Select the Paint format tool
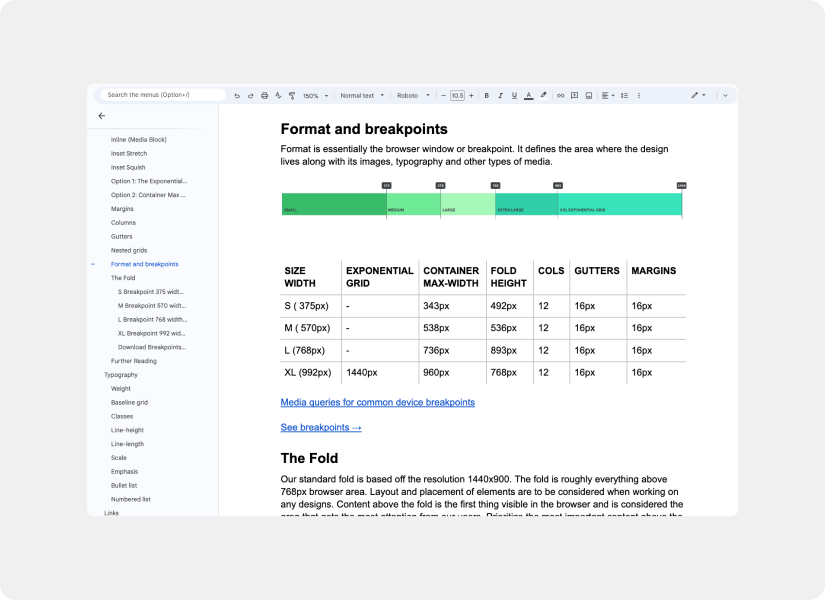The height and width of the screenshot is (600, 825). pos(291,95)
